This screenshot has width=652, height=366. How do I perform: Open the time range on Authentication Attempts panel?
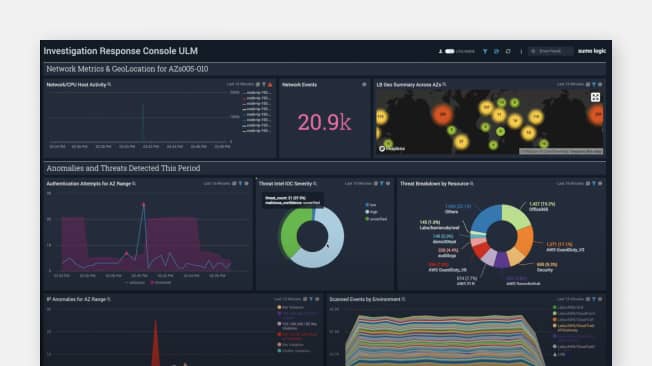(x=217, y=183)
